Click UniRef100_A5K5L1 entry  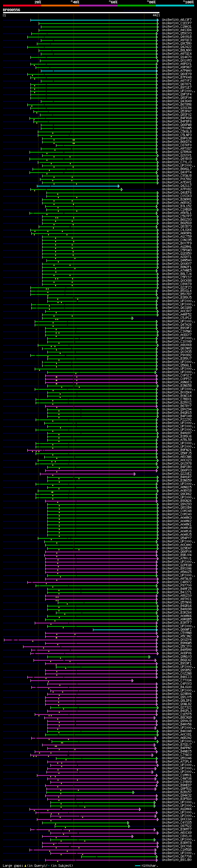point(177,213)
